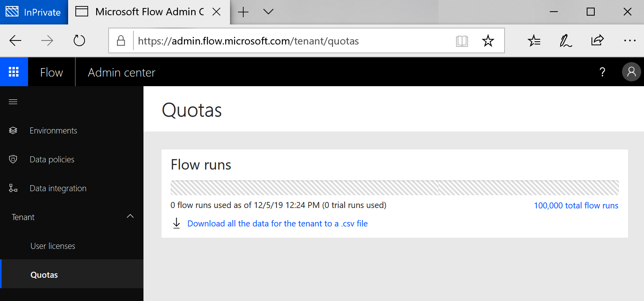The image size is (644, 301).
Task: Open browser settings and more menu
Action: point(630,40)
